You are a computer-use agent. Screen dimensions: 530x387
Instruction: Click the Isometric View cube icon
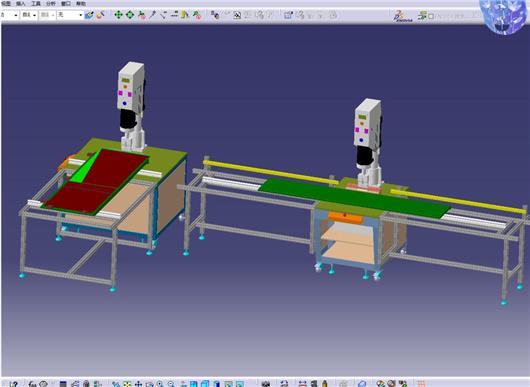point(205,384)
